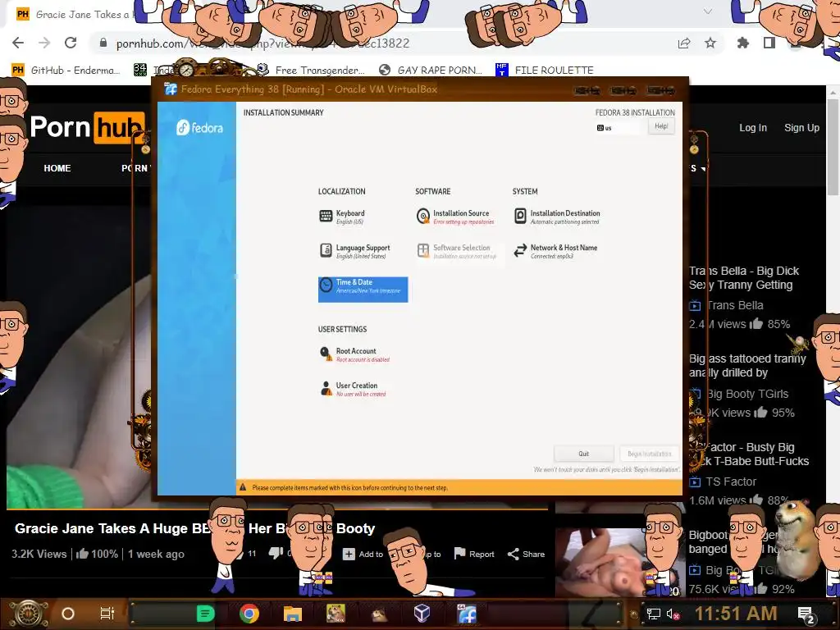This screenshot has height=630, width=840.
Task: Click the Cortana circle on taskbar
Action: (68, 614)
